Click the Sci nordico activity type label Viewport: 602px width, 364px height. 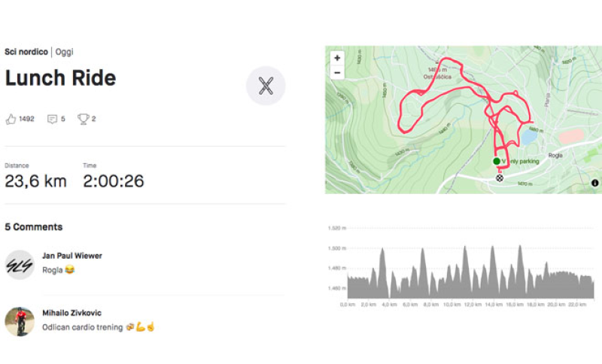(26, 52)
